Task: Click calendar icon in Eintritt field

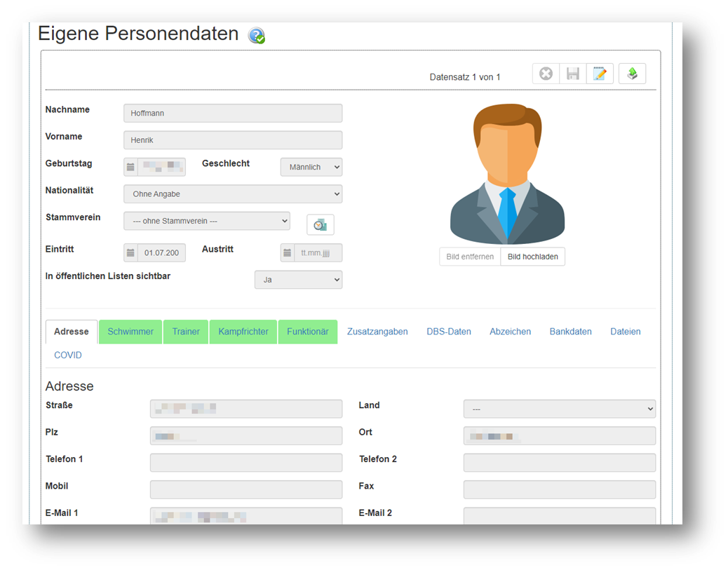Action: click(130, 253)
